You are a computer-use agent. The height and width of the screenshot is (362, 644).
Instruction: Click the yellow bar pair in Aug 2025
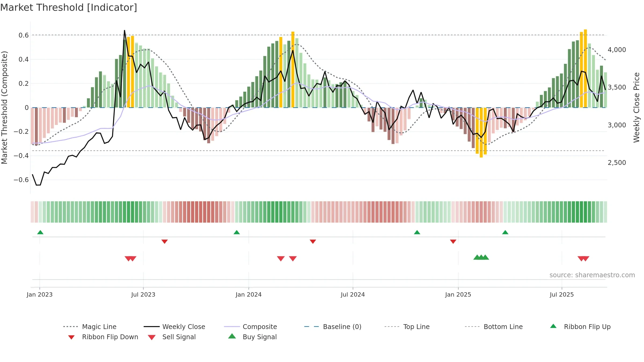[583, 68]
